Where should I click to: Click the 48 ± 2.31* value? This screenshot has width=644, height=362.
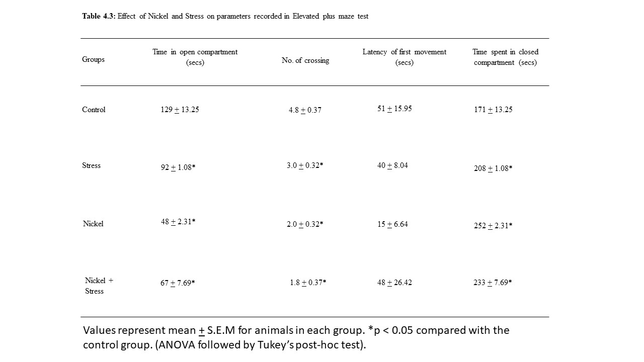click(178, 221)
